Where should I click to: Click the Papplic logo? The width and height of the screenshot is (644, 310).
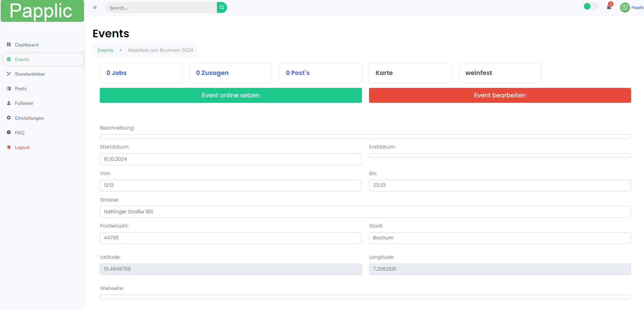click(42, 11)
